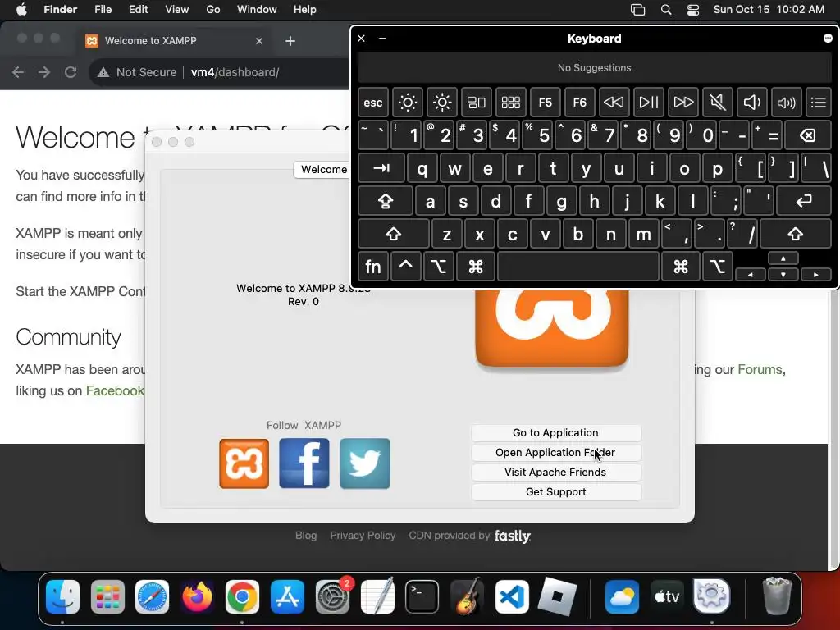Viewport: 840px width, 630px height.
Task: Open the Finder menu in the menu bar
Action: tap(60, 10)
